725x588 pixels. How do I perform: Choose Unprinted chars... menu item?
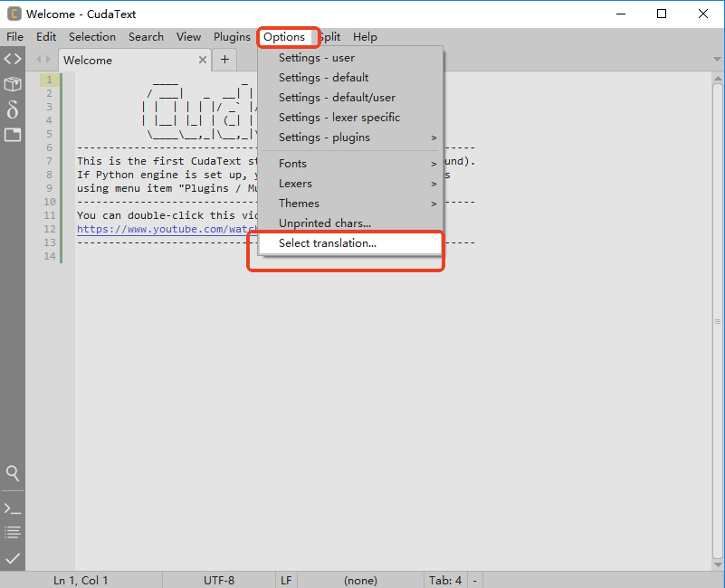click(350, 223)
